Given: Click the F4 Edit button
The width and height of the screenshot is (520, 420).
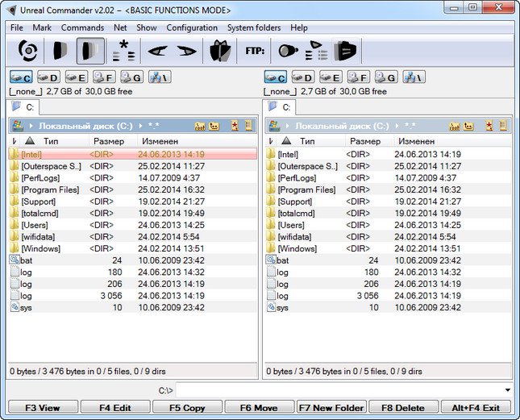Looking at the screenshot, I should coord(115,407).
